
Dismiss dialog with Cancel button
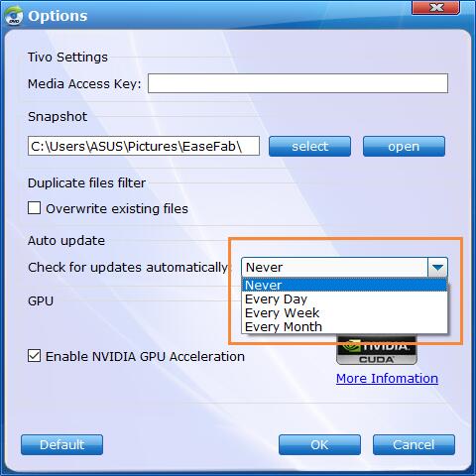(x=414, y=445)
